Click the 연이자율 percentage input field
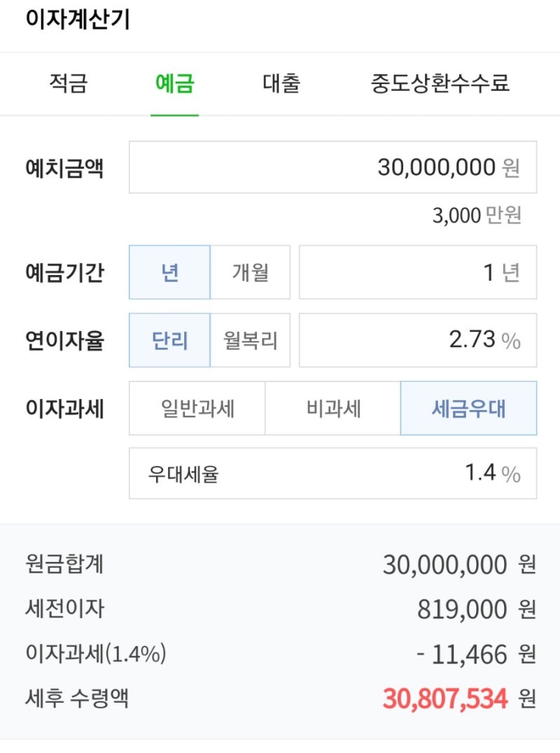The width and height of the screenshot is (560, 753). [x=417, y=341]
